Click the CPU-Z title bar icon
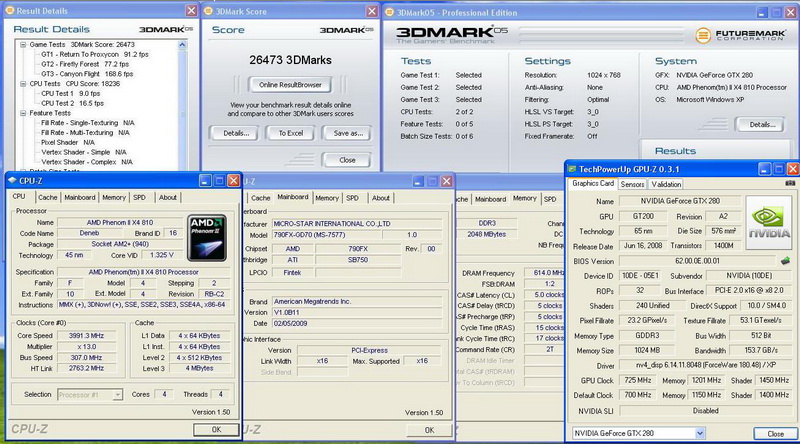The height and width of the screenshot is (444, 800). pyautogui.click(x=13, y=180)
